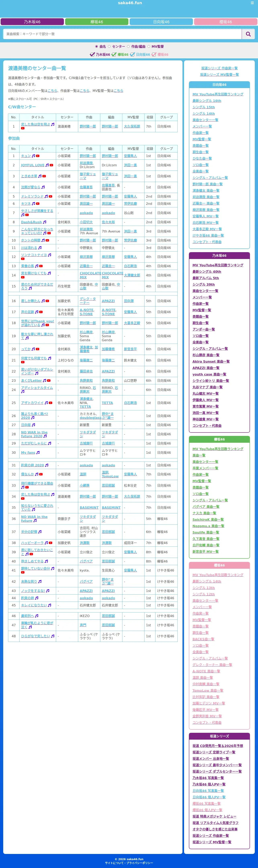Click the music note beside アザトカワイイ
The image size is (258, 868).
(x=46, y=403)
